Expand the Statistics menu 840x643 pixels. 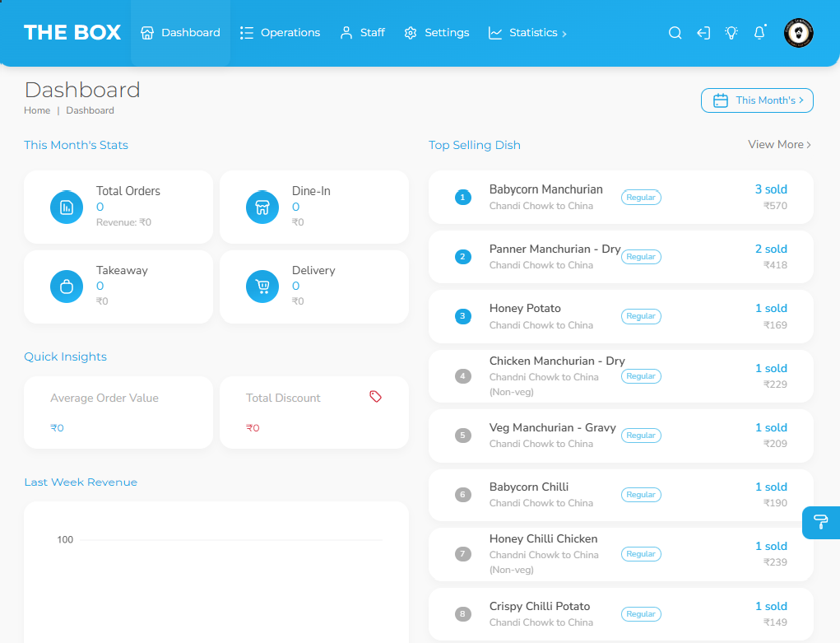(527, 33)
